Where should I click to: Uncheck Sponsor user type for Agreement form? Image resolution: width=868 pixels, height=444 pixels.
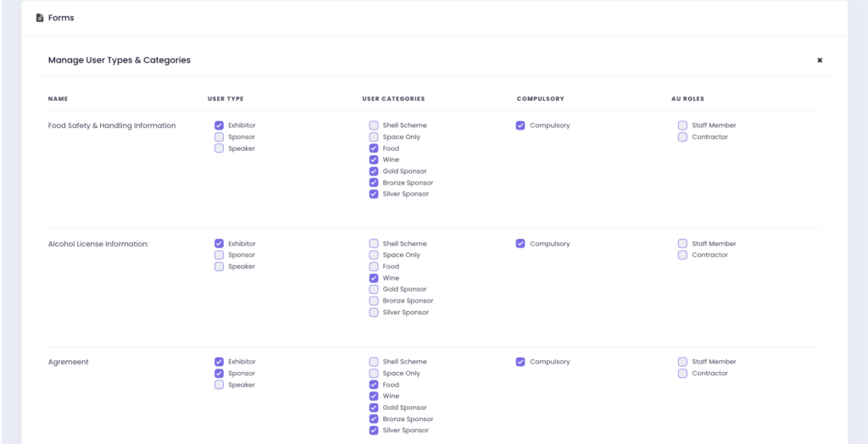click(x=220, y=374)
